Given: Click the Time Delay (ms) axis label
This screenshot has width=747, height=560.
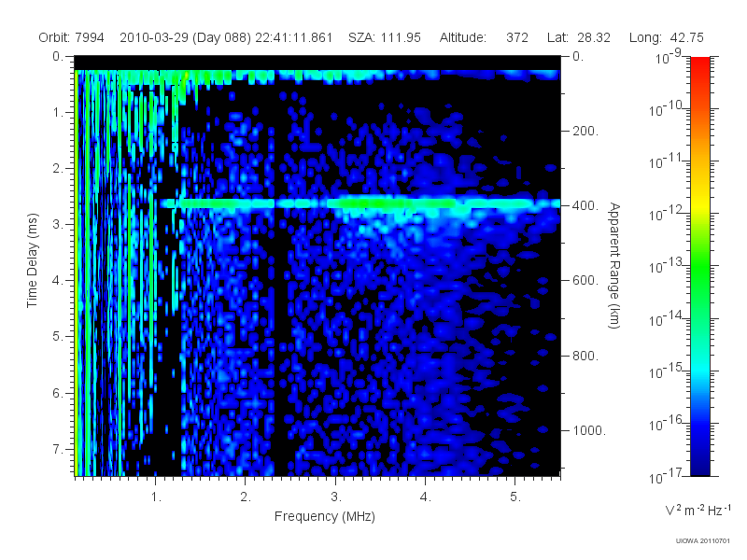Looking at the screenshot, I should click(x=32, y=260).
